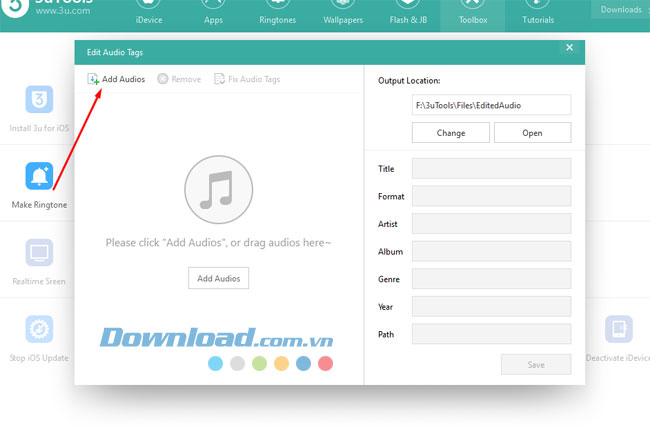Open the Stop iOS Update tool icon
The height and width of the screenshot is (436, 650).
(x=39, y=329)
